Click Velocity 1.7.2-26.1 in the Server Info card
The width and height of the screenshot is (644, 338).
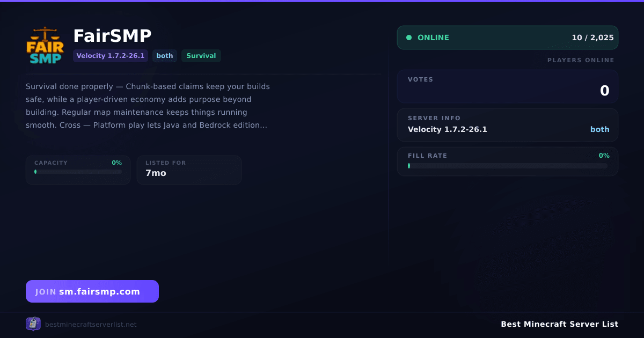[448, 129]
